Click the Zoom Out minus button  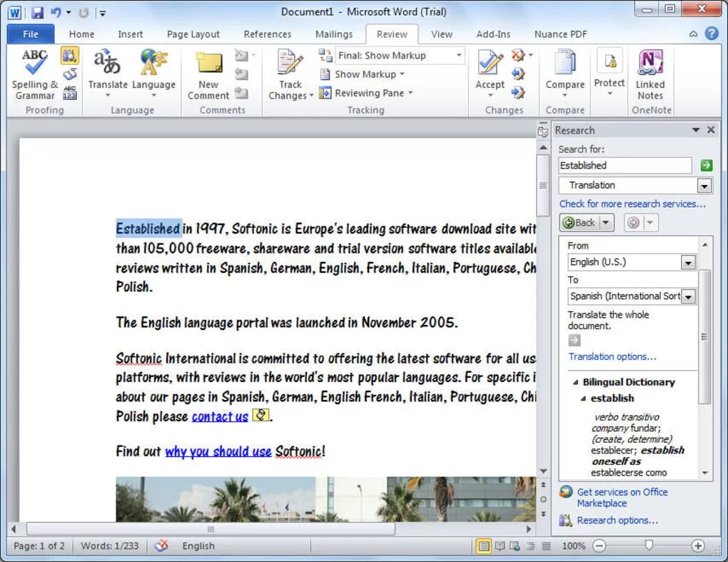600,546
